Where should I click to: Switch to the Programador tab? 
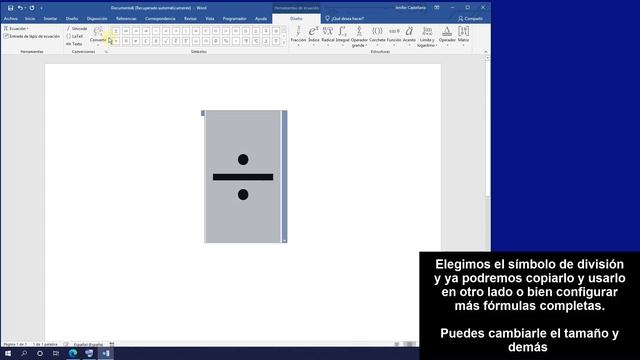click(234, 19)
